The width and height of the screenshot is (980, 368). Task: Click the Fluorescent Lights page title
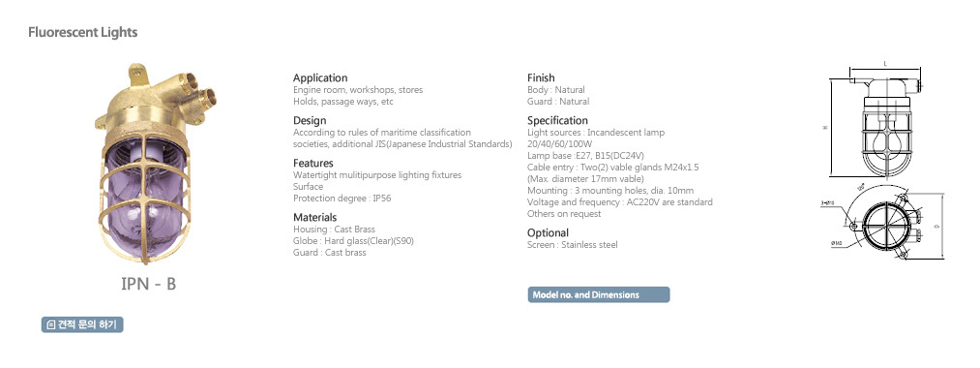(82, 32)
